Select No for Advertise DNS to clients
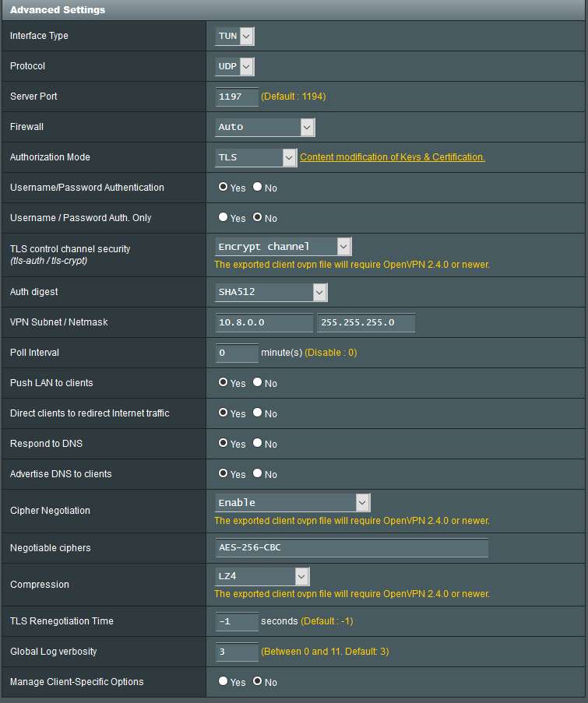The image size is (588, 703). [258, 474]
